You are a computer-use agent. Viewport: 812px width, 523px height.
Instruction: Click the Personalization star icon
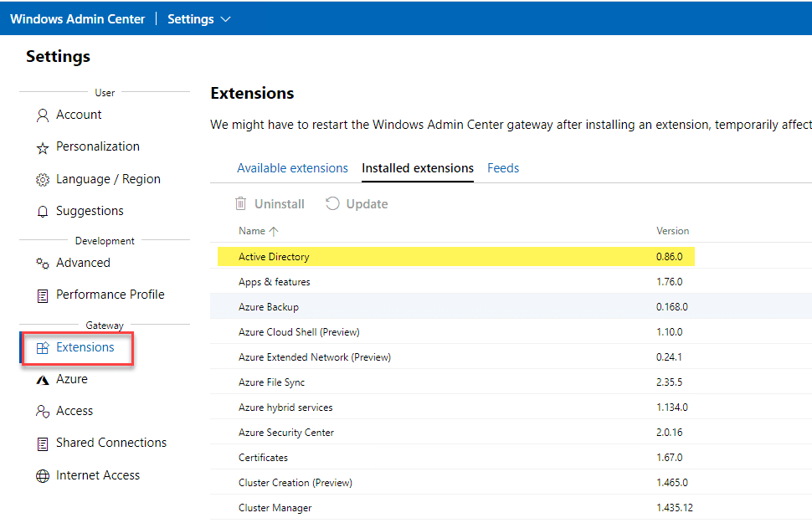point(43,148)
